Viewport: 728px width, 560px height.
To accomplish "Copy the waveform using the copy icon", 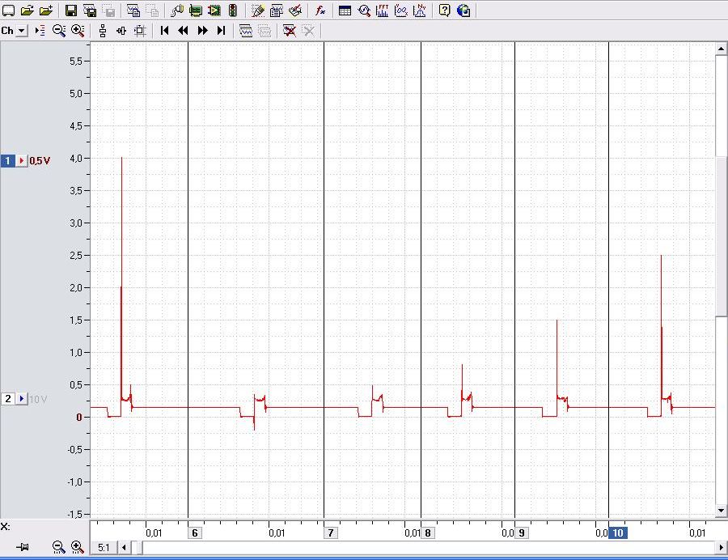I will 133,11.
